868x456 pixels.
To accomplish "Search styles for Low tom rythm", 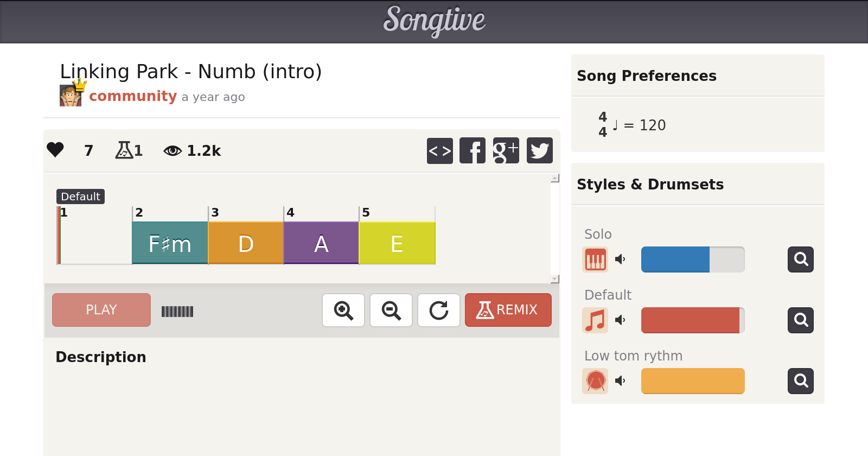I will click(x=801, y=381).
